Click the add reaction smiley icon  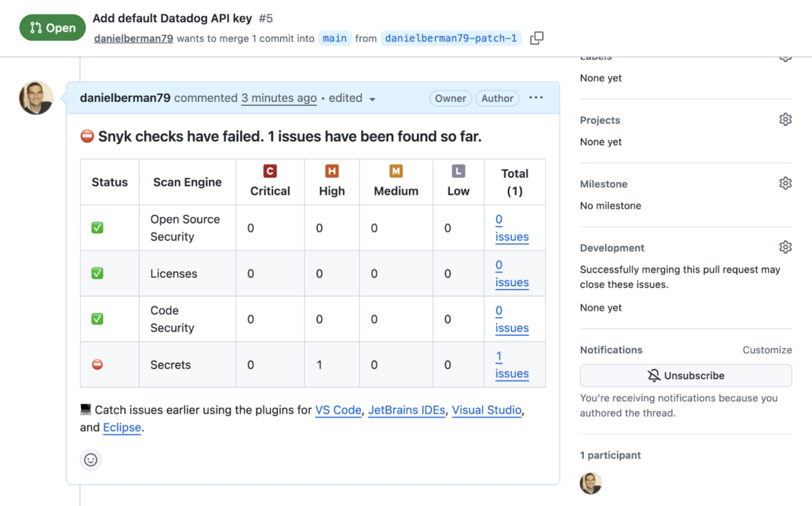coord(91,460)
